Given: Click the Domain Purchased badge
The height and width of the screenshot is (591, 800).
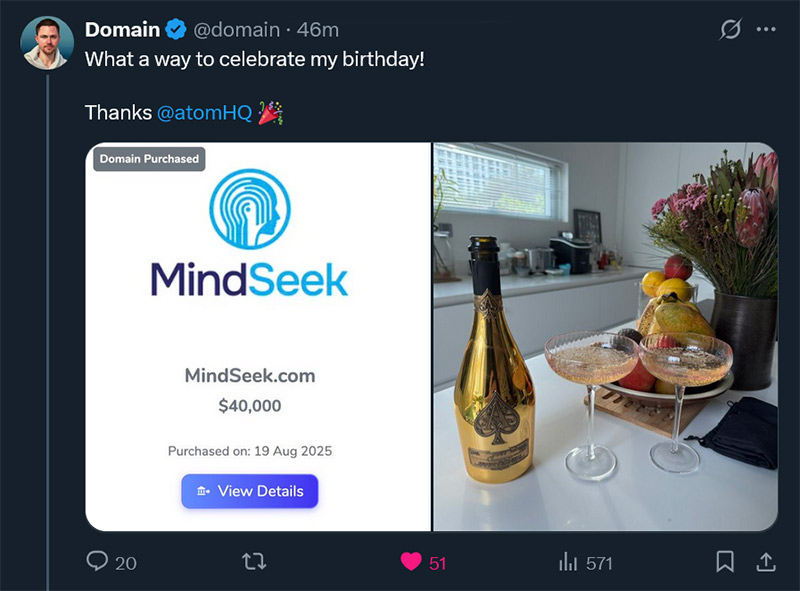Looking at the screenshot, I should tap(149, 158).
